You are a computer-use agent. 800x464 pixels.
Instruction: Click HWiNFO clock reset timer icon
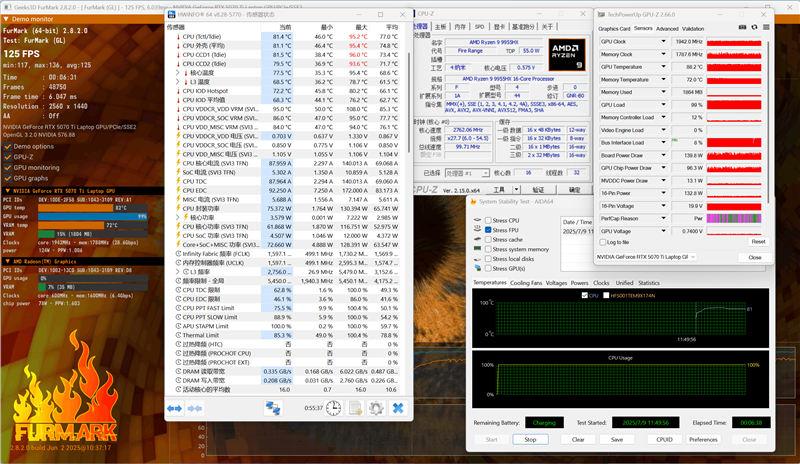tap(333, 408)
